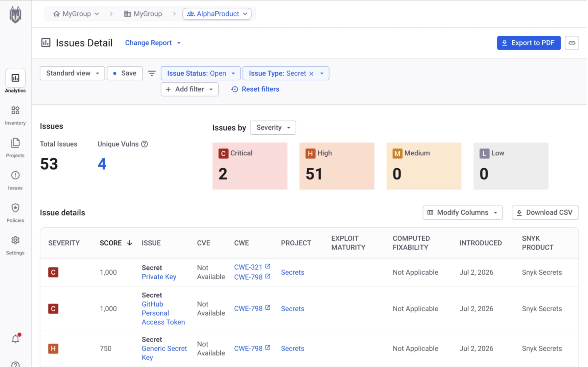This screenshot has height=367, width=588.
Task: Open the Issue Status: Open filter dropdown
Action: click(x=201, y=73)
